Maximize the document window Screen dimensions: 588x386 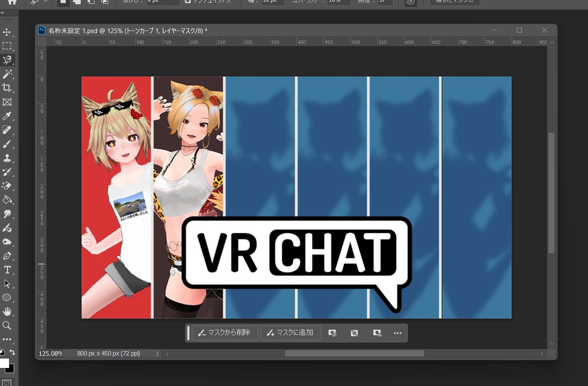[519, 30]
